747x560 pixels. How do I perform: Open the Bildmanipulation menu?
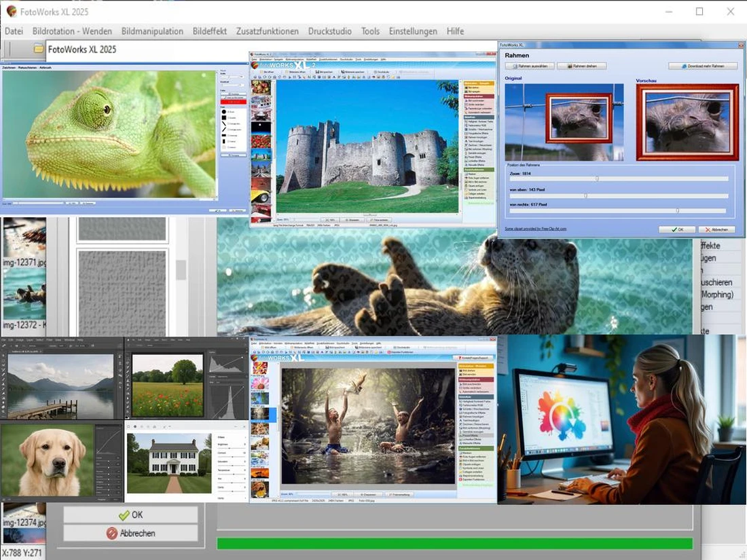tap(152, 31)
